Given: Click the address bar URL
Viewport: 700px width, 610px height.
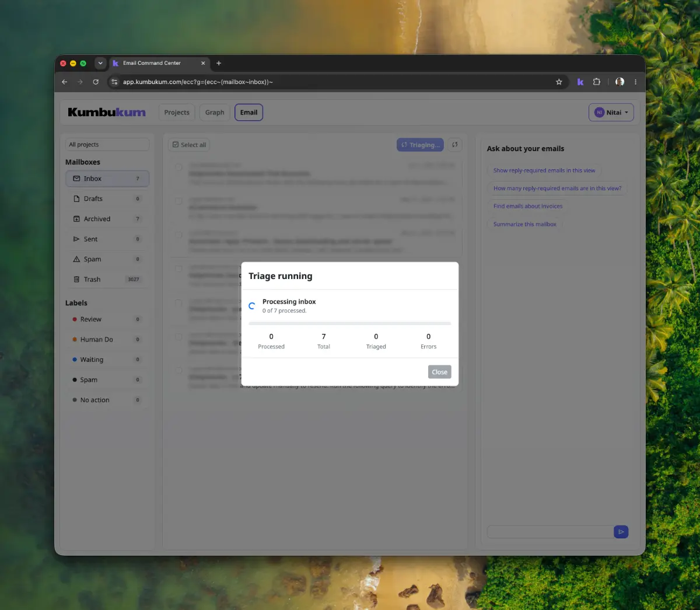Looking at the screenshot, I should click(198, 82).
